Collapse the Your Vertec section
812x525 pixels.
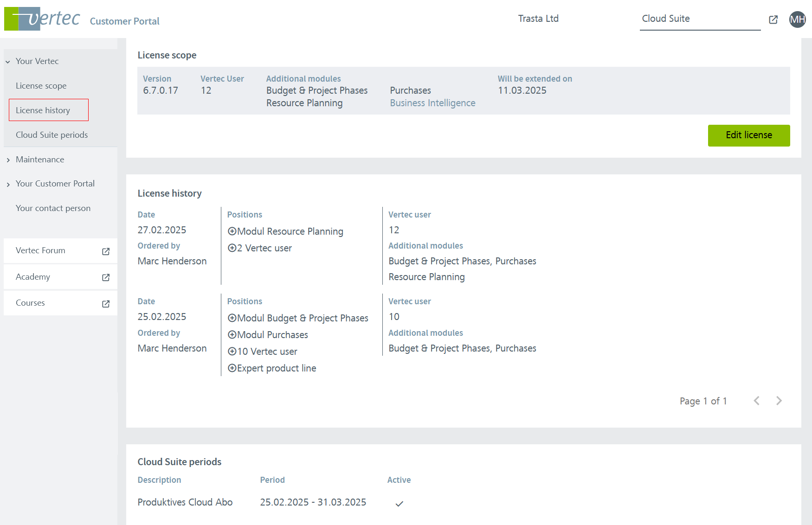point(8,62)
